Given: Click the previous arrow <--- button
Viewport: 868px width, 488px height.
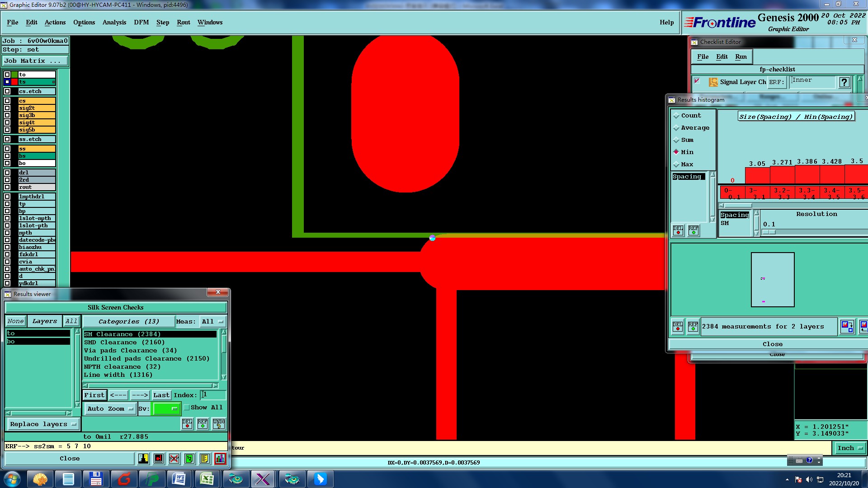Looking at the screenshot, I should pos(118,395).
